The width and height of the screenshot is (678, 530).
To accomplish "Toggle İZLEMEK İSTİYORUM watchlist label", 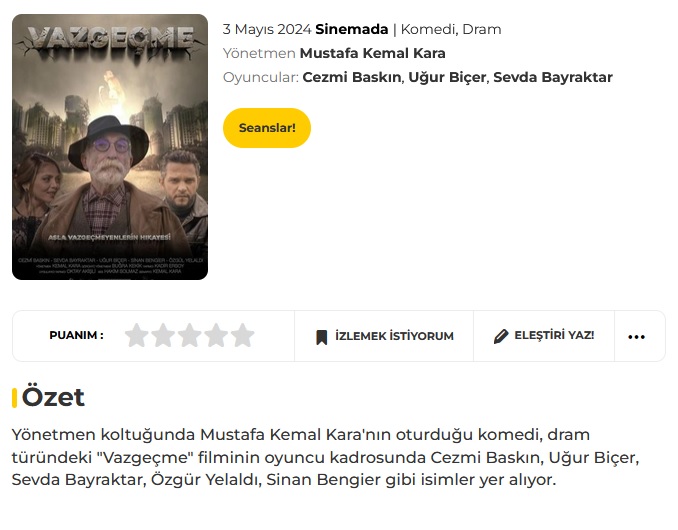I will click(394, 336).
